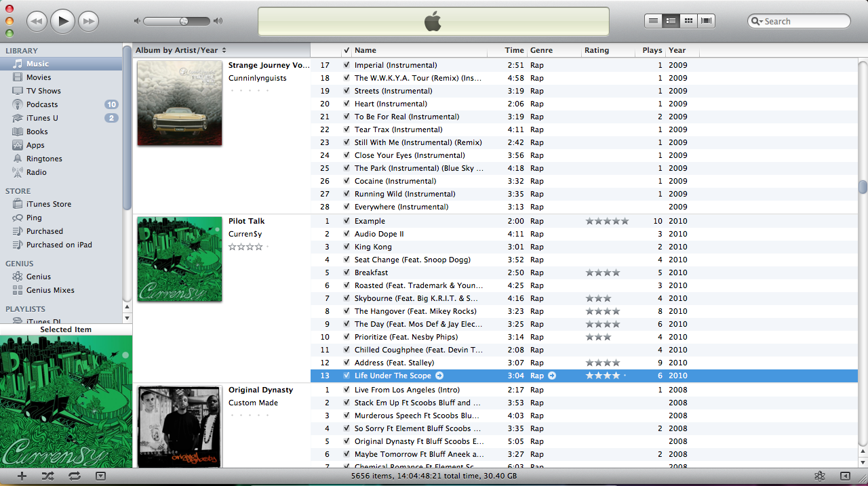Sort tracks by the Plays column

tap(652, 50)
